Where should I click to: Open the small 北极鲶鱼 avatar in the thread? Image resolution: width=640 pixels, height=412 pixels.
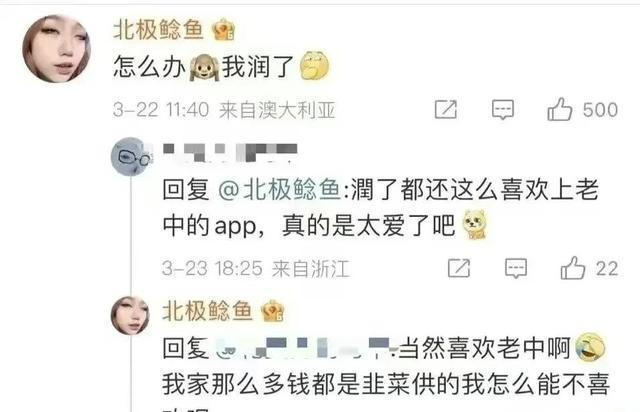(x=130, y=316)
